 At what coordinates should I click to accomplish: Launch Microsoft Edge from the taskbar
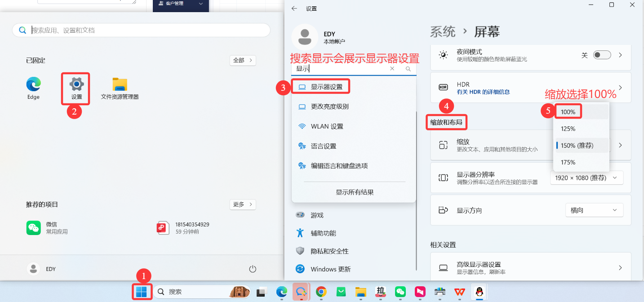point(281,292)
